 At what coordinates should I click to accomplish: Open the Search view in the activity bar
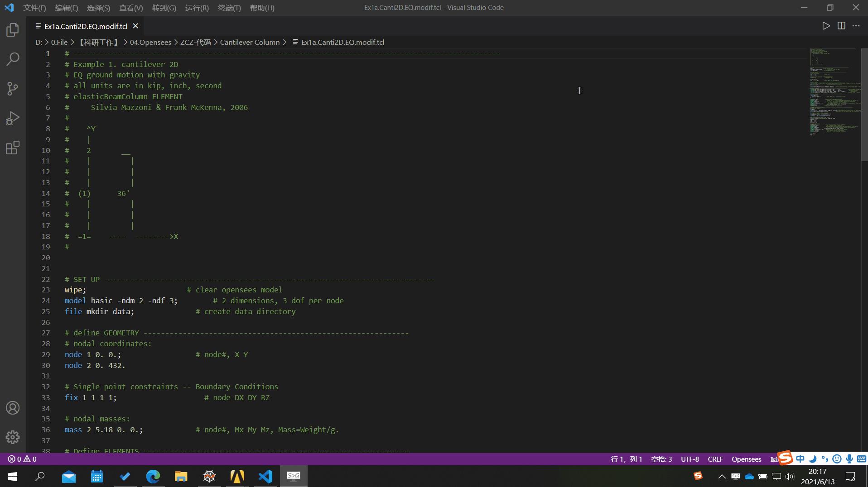click(13, 59)
